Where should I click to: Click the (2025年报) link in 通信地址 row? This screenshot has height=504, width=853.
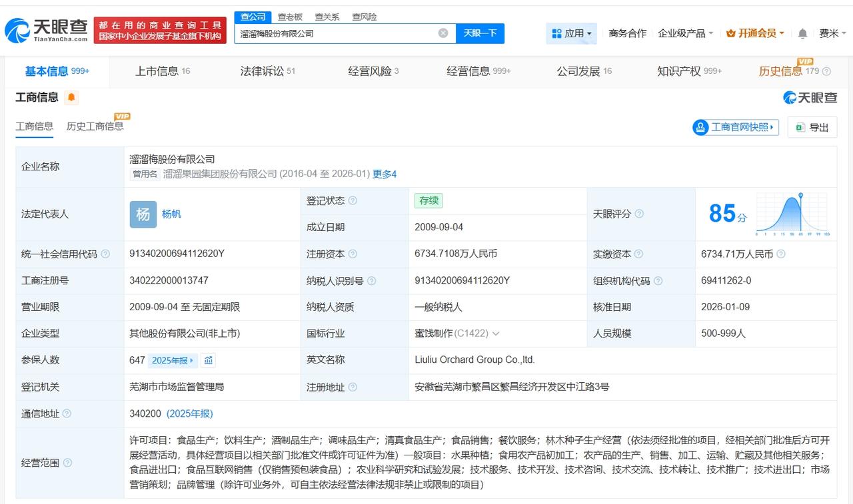point(190,414)
